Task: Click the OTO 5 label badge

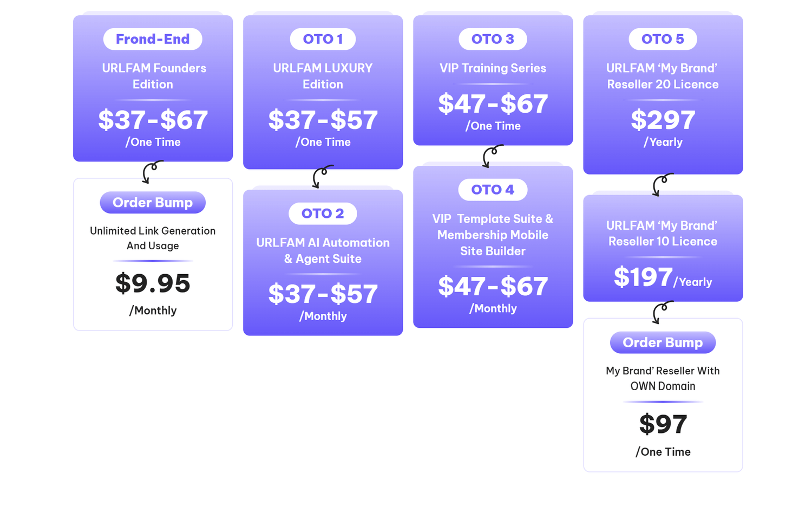Action: (663, 39)
